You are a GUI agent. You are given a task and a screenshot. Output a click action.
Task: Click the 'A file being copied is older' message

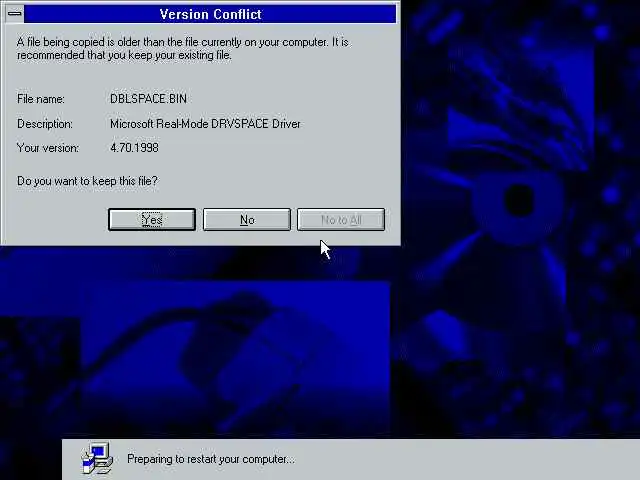[183, 48]
